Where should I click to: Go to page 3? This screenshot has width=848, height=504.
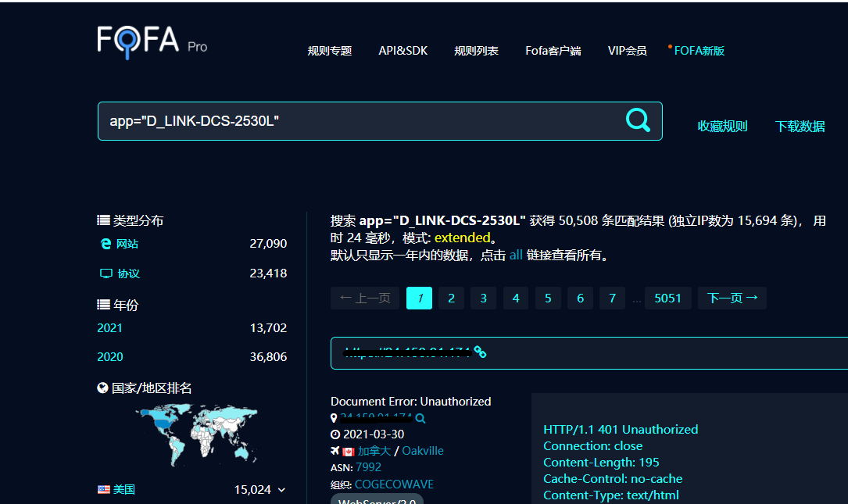pyautogui.click(x=484, y=298)
